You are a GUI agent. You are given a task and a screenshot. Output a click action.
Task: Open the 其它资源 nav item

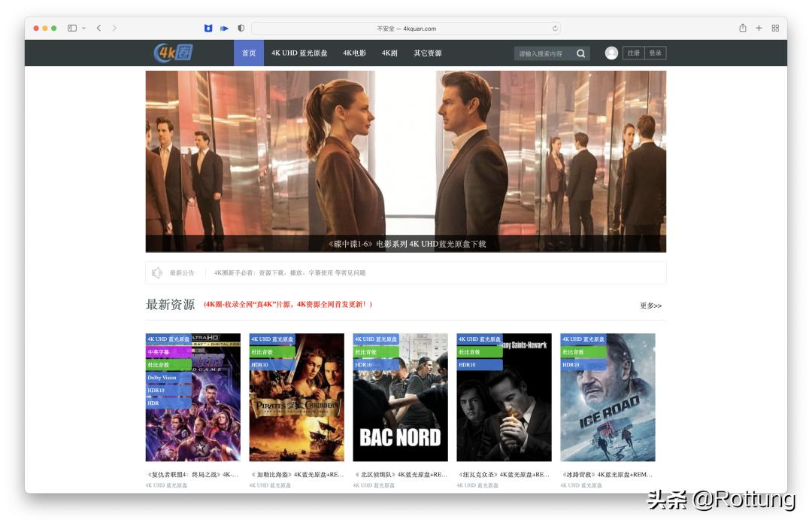coord(428,53)
